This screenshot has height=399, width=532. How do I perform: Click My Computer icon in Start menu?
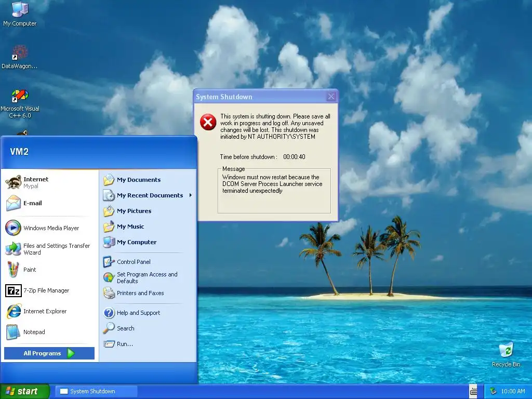tap(109, 242)
